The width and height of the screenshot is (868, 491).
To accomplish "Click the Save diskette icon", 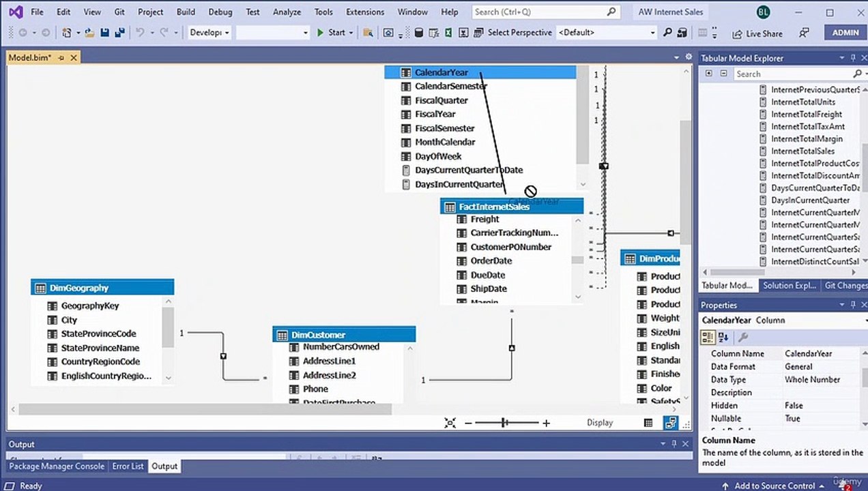I will 105,33.
